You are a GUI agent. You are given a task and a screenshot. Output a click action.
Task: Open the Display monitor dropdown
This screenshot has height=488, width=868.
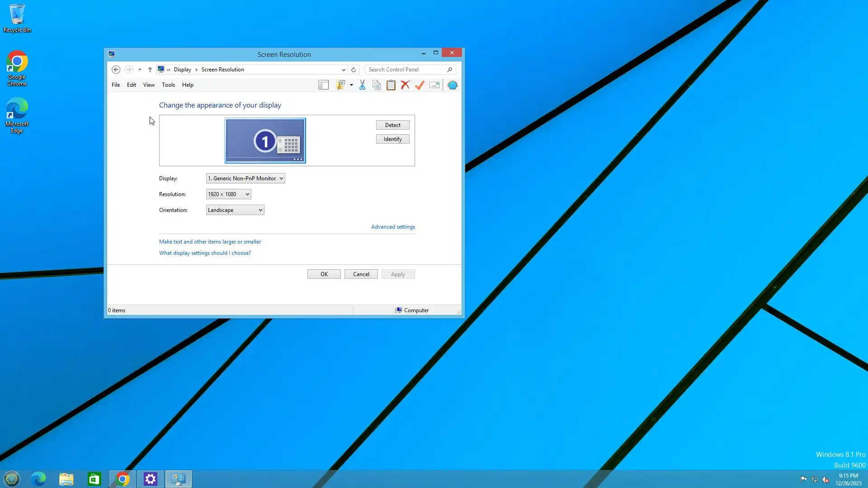tap(245, 178)
